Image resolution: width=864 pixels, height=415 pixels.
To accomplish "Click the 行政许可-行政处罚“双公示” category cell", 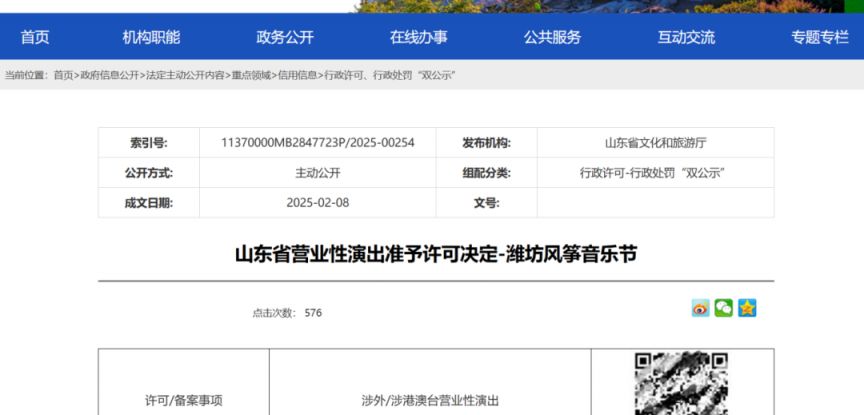I will [x=656, y=173].
